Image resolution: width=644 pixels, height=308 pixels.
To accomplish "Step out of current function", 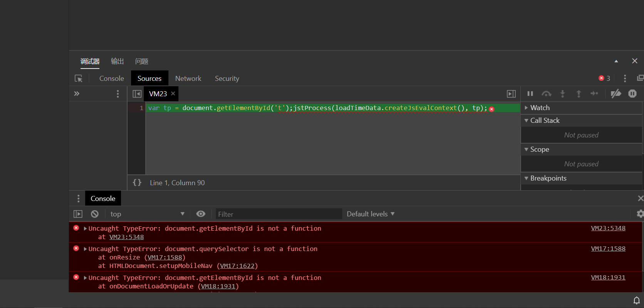I will [x=578, y=94].
